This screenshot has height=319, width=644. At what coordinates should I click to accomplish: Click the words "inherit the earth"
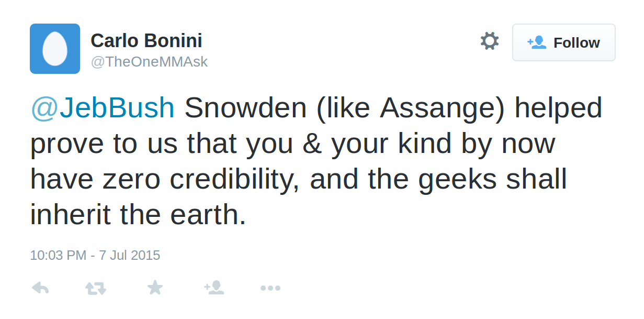click(138, 215)
